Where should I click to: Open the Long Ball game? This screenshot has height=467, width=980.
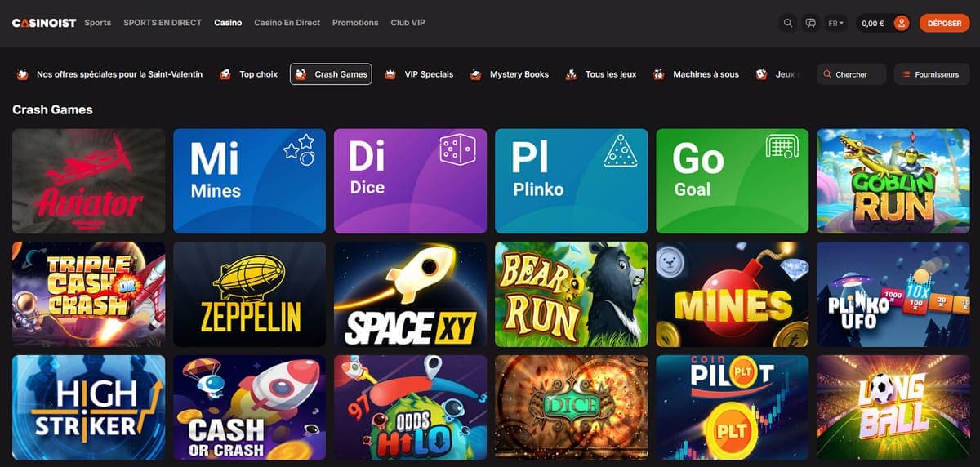pos(893,407)
